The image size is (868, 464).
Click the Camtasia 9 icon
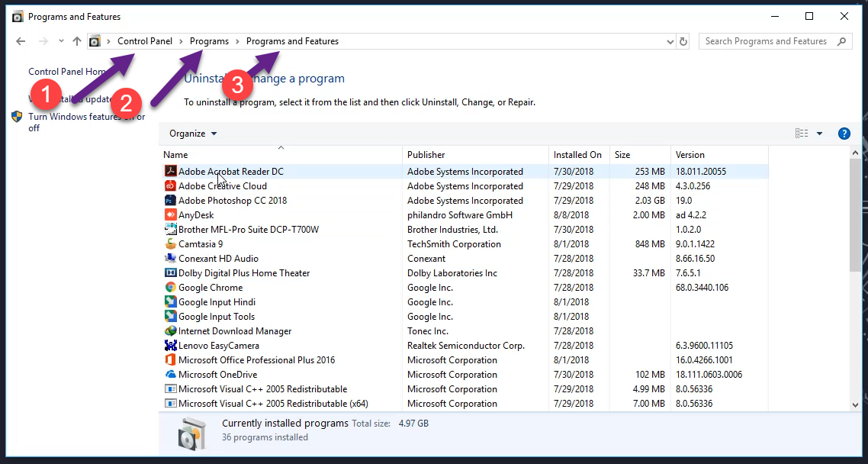[x=171, y=243]
